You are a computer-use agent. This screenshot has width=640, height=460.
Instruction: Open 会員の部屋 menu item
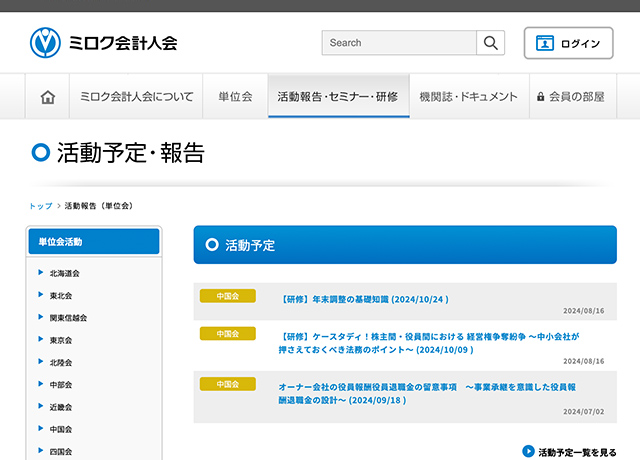(573, 97)
